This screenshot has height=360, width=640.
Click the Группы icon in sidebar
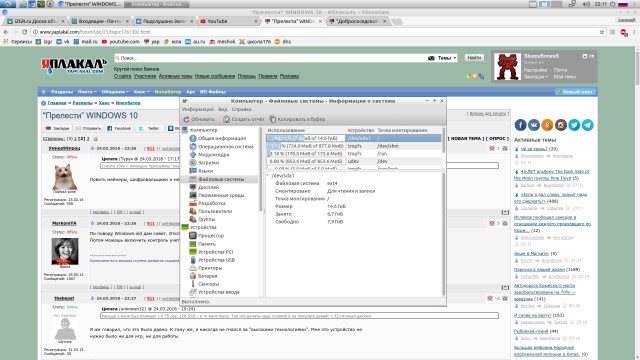pyautogui.click(x=193, y=219)
